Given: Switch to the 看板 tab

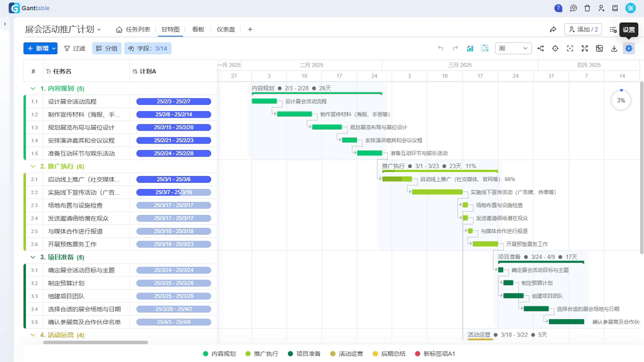Looking at the screenshot, I should pyautogui.click(x=199, y=28).
